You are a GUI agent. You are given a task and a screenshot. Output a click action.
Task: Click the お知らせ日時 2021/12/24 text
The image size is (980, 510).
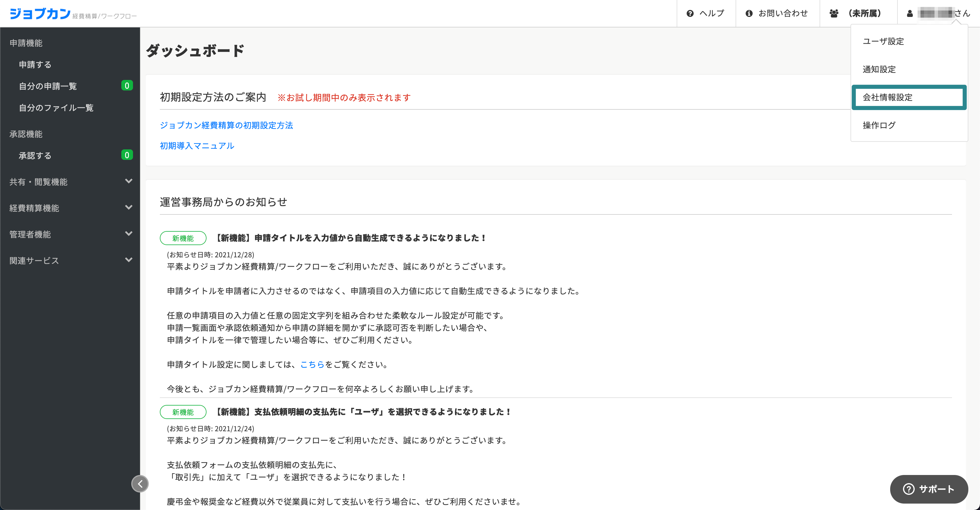click(x=210, y=429)
